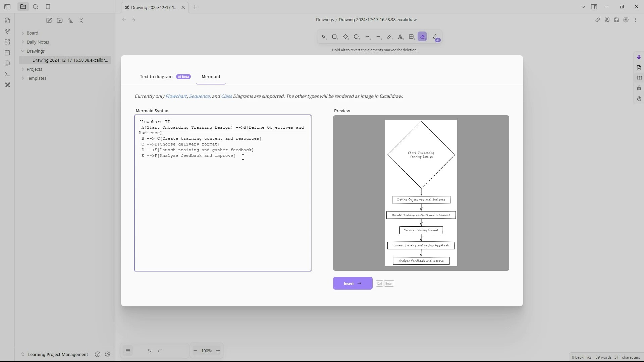Open the Flowchart documentation link

(x=176, y=96)
